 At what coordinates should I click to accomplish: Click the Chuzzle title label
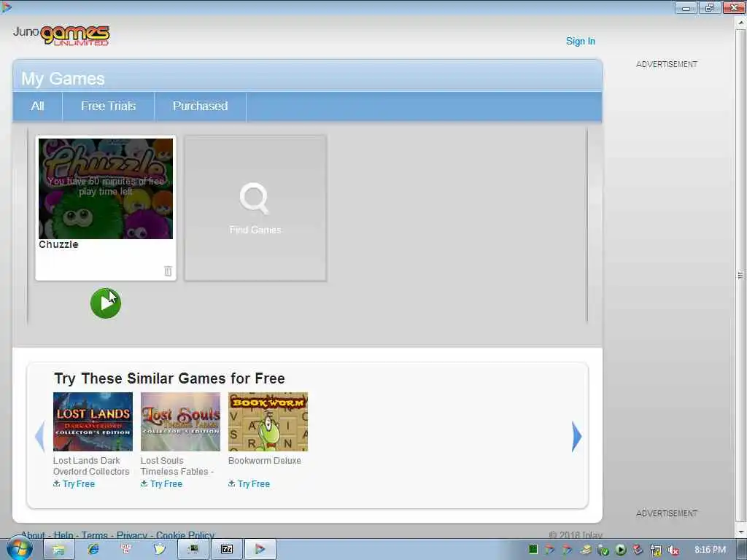[58, 244]
